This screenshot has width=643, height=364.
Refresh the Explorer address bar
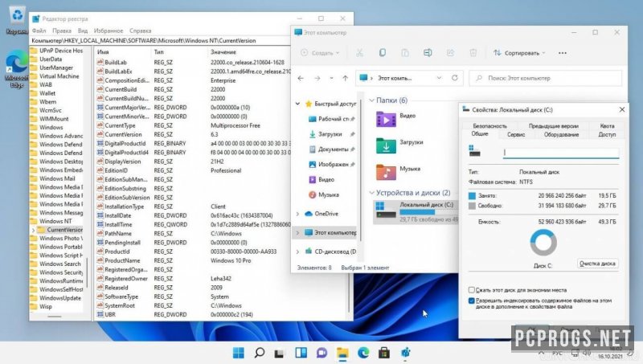pos(454,78)
